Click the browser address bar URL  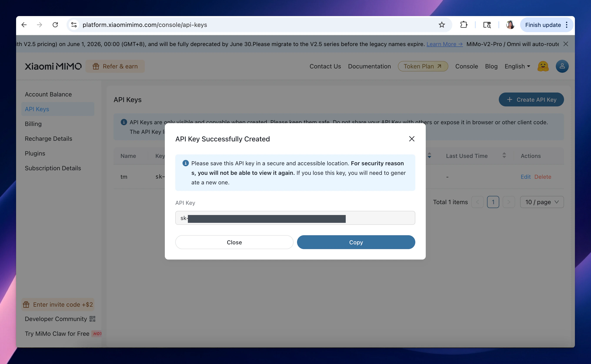[x=145, y=25]
